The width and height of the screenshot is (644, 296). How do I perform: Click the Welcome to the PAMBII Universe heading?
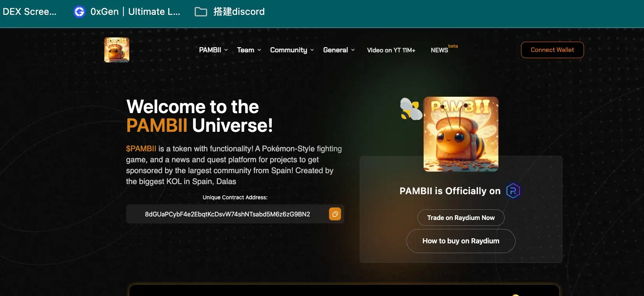(199, 116)
